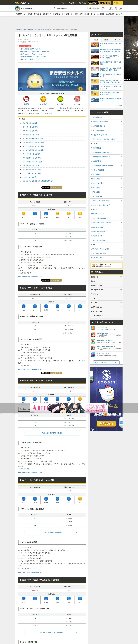Click コイン item icon in スコアミッション攻略 table

click(x=35, y=213)
